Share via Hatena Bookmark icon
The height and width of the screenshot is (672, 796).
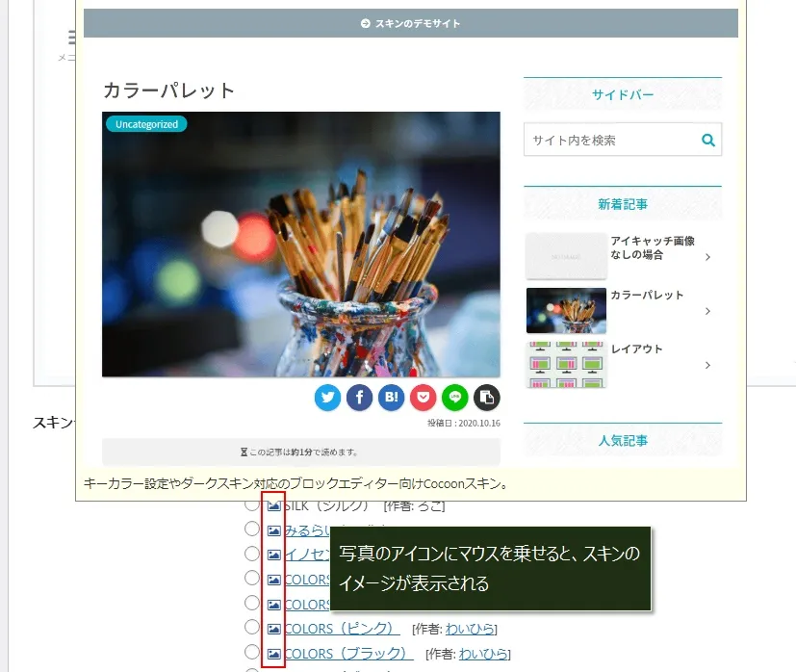pyautogui.click(x=391, y=397)
